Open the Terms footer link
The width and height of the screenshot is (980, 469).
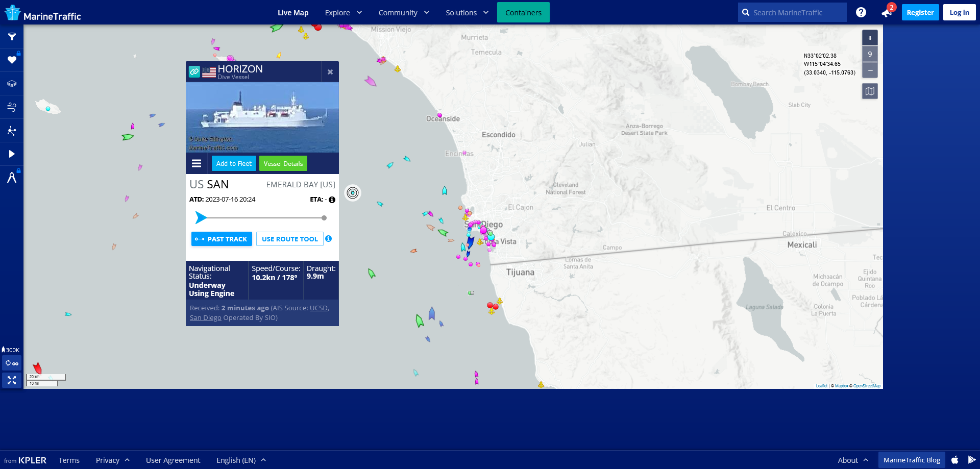(x=69, y=460)
